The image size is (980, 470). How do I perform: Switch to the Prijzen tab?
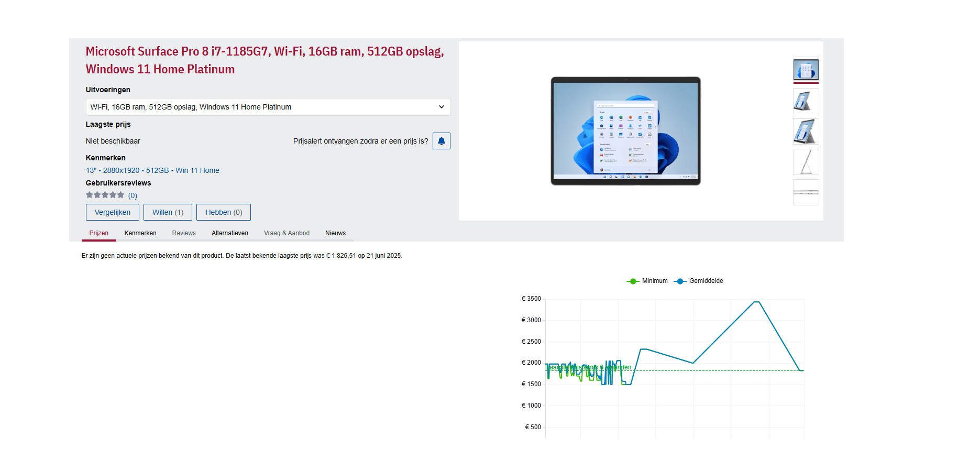point(99,233)
